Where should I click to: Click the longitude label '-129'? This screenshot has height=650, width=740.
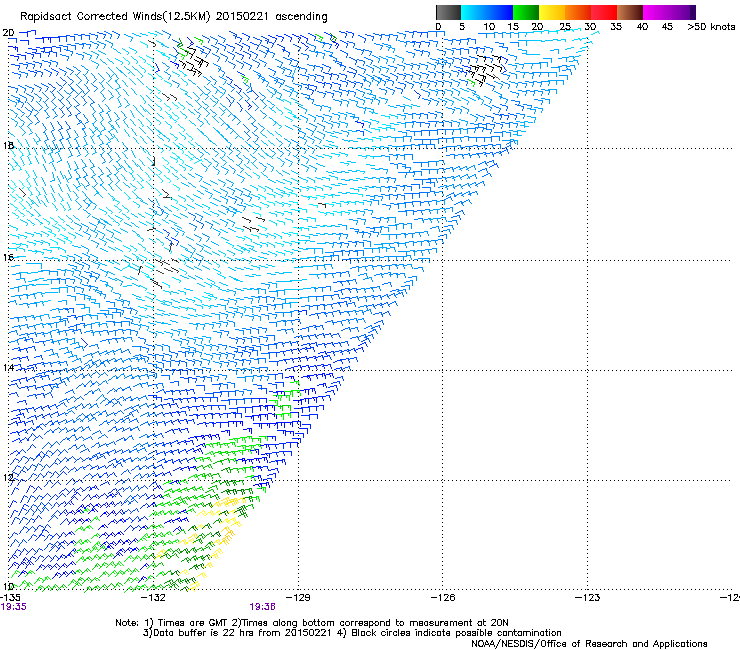click(298, 598)
